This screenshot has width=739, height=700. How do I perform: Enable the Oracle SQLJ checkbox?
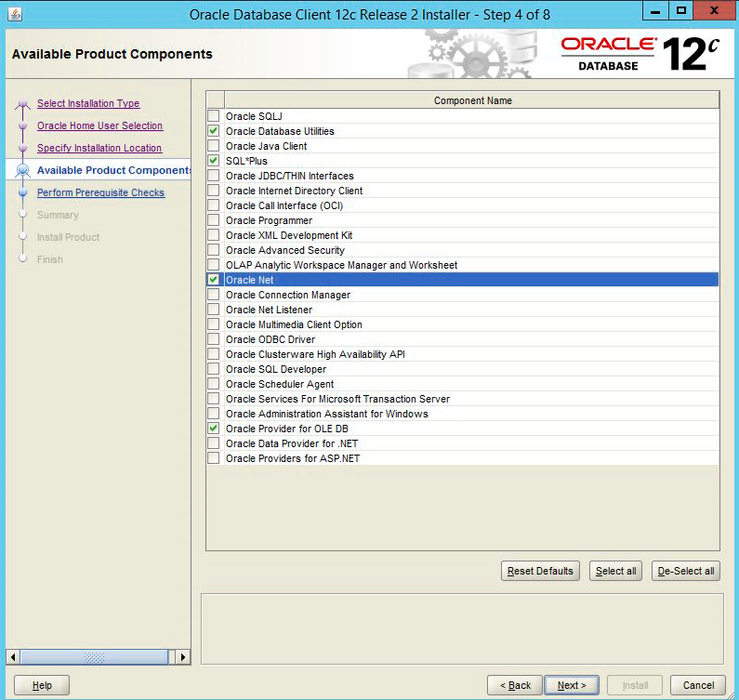214,116
